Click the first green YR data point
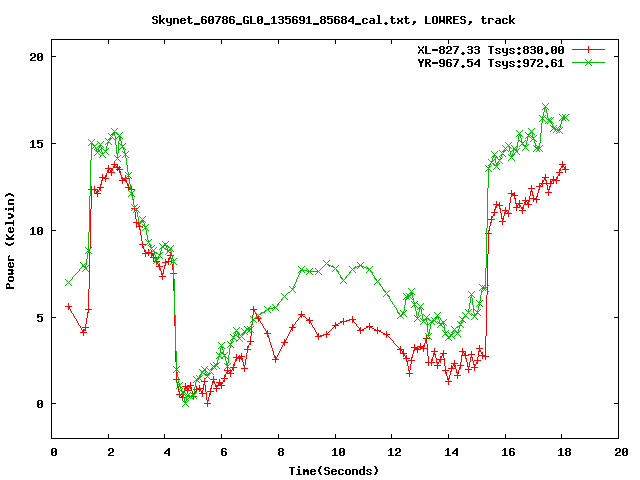The image size is (640, 480). [x=69, y=282]
